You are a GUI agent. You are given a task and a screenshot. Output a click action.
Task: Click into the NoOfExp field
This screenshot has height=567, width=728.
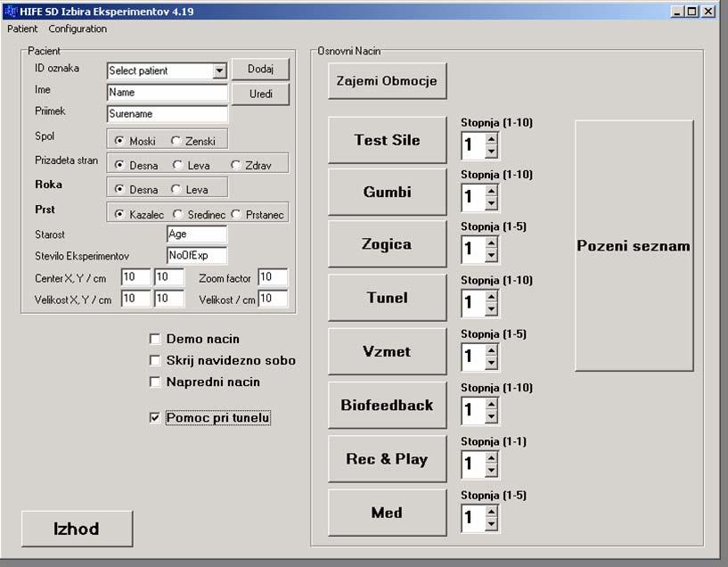click(197, 255)
